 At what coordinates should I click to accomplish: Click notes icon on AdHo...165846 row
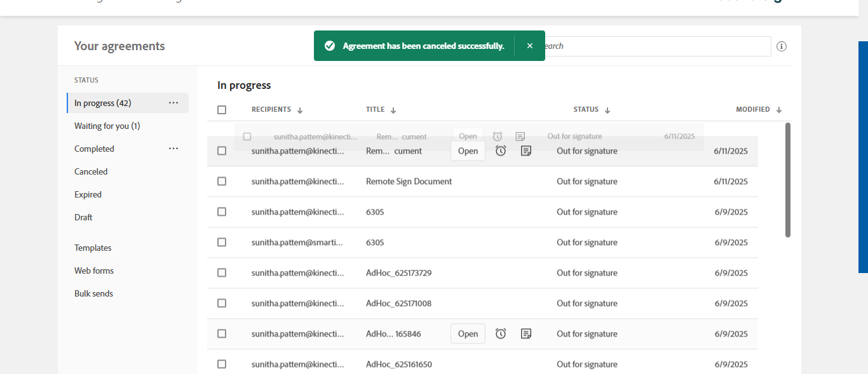[x=526, y=334]
